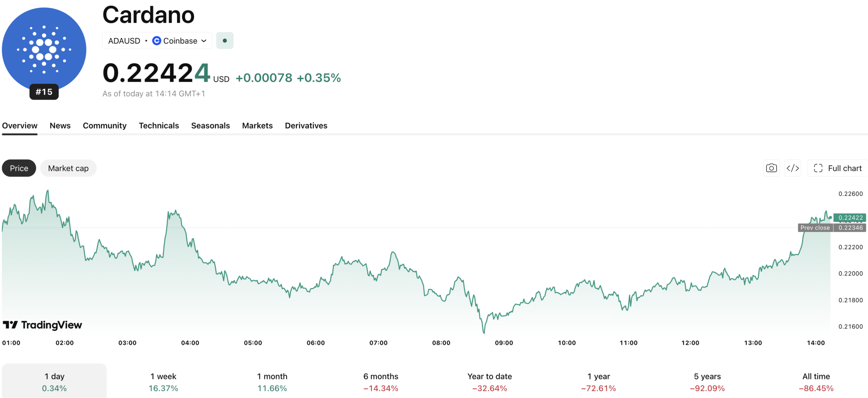This screenshot has height=398, width=868.
Task: Click the #15 rank badge
Action: pyautogui.click(x=44, y=92)
